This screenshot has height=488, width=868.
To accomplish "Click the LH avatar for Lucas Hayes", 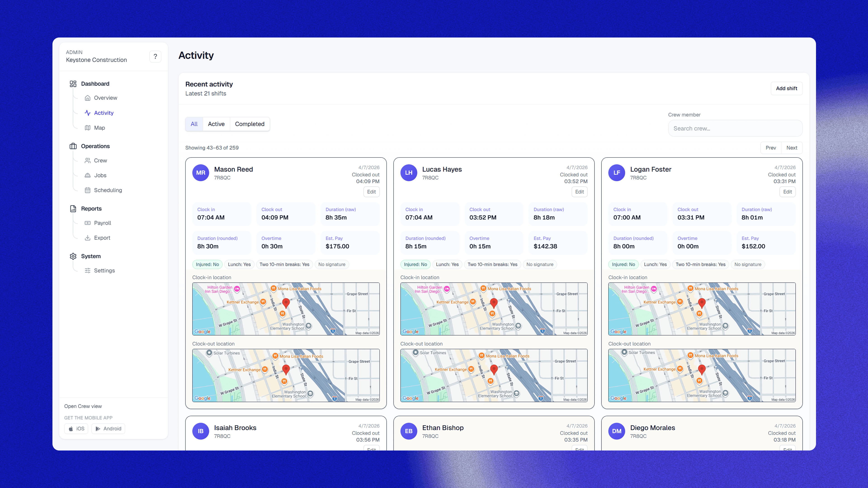I will tap(409, 173).
